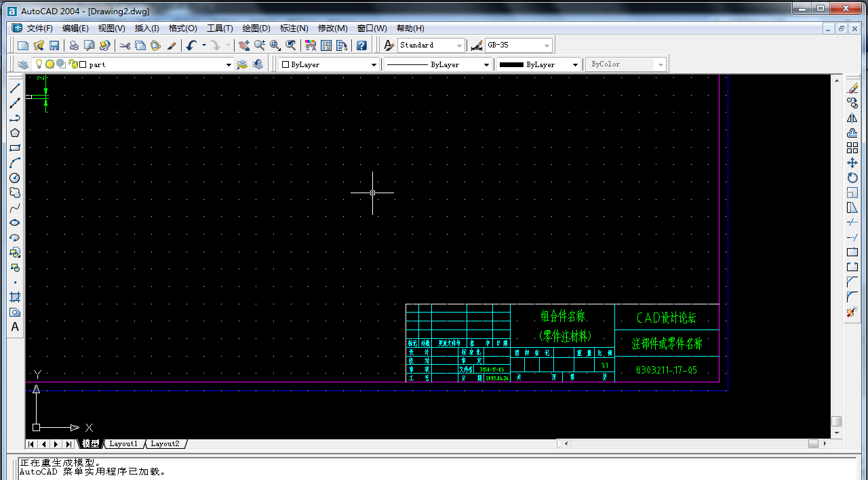Click the Print Preview icon
868x480 pixels.
tap(89, 45)
